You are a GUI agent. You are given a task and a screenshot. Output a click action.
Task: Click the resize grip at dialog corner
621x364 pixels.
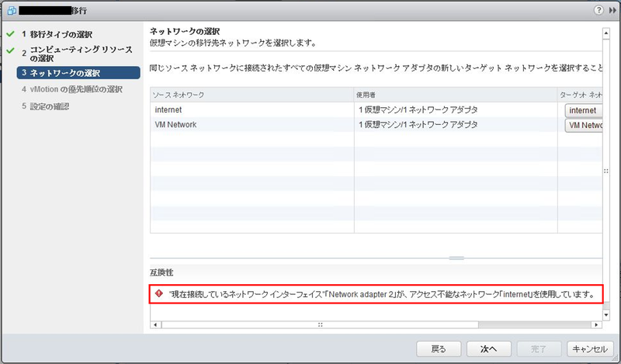(x=615, y=358)
